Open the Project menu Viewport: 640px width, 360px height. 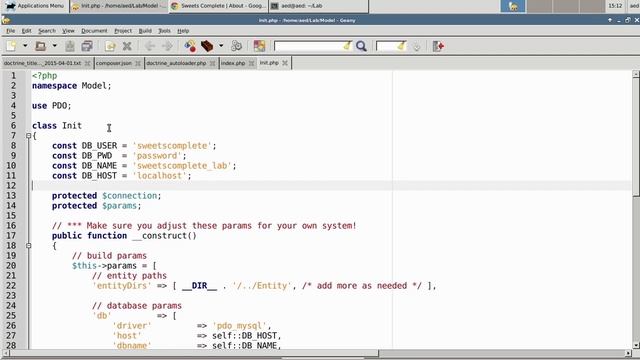point(123,31)
